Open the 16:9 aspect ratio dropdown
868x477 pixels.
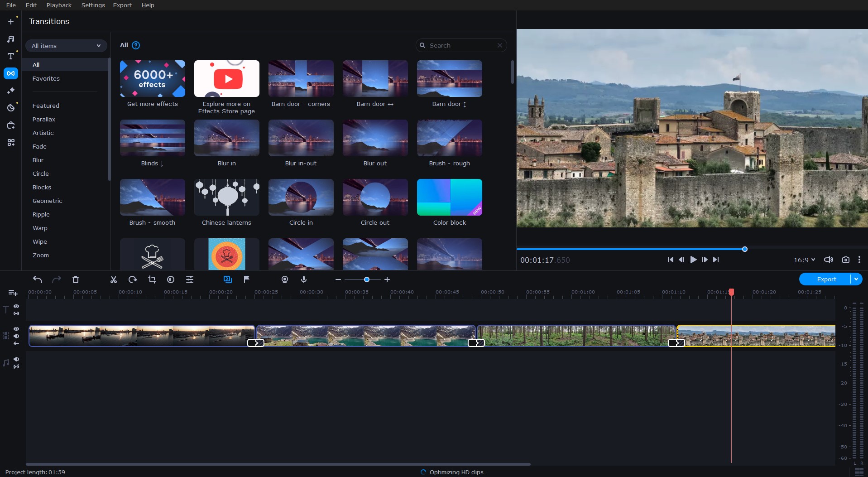[804, 260]
